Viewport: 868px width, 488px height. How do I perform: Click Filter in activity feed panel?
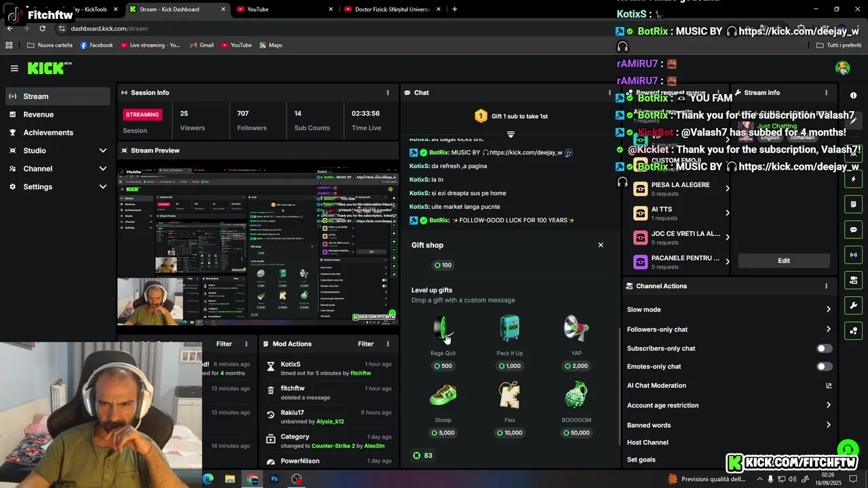(x=224, y=344)
